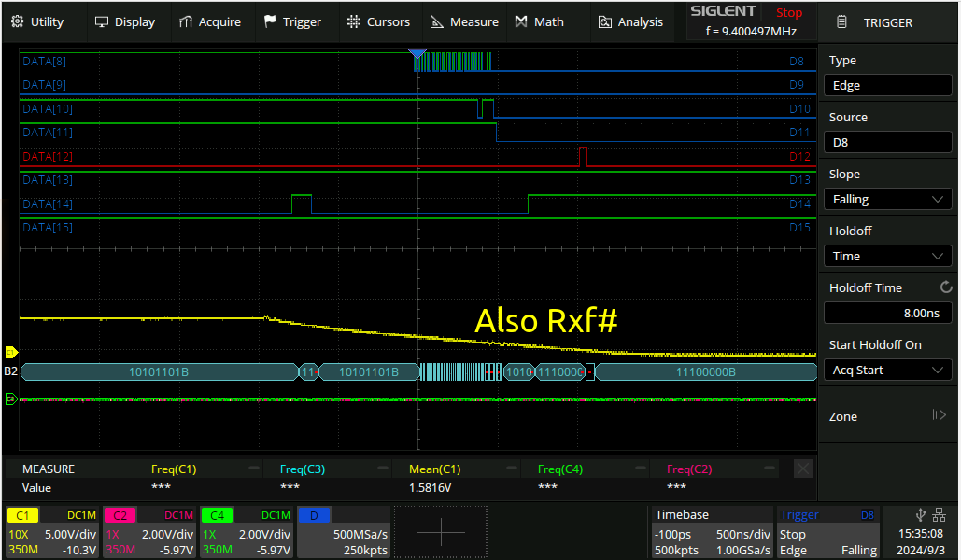Viewport: 961px width, 560px height.
Task: Toggle the digital D channel box
Action: [343, 533]
